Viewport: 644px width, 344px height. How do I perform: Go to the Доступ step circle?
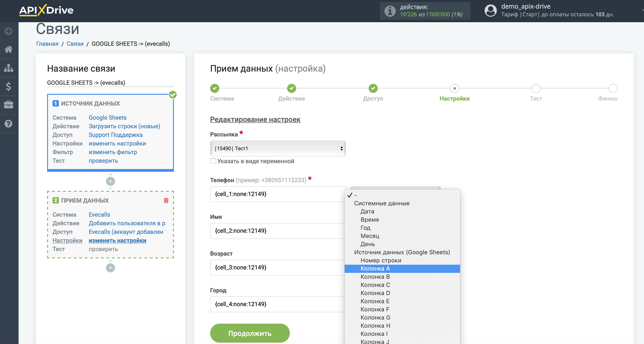[373, 88]
